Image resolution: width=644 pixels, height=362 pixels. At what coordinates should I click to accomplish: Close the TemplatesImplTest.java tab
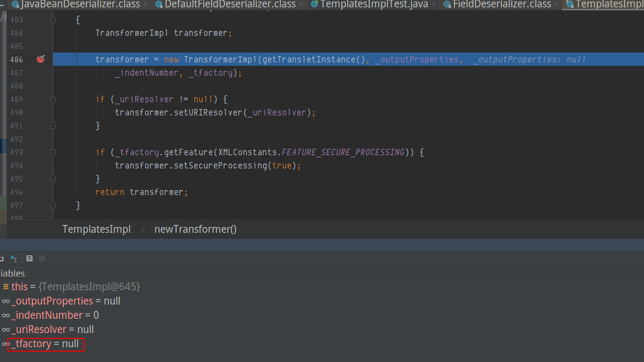click(x=433, y=4)
